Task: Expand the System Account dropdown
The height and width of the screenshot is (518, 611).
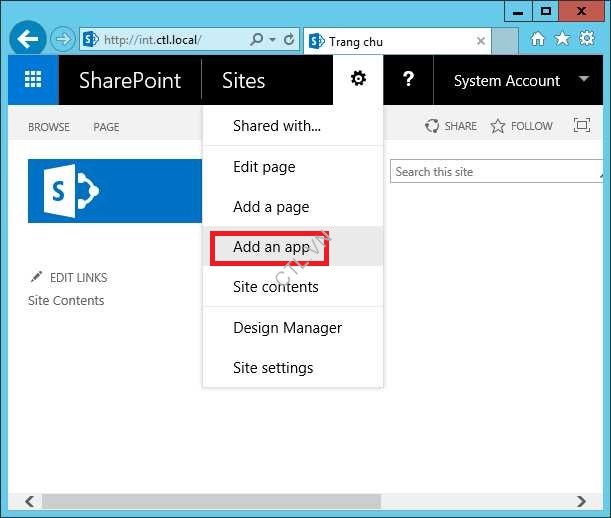Action: point(583,80)
